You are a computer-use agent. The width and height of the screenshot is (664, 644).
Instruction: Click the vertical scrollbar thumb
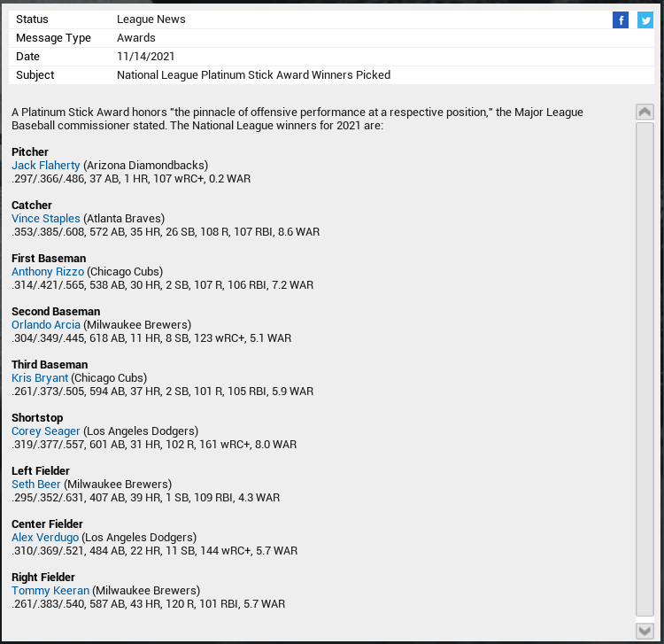pos(645,369)
